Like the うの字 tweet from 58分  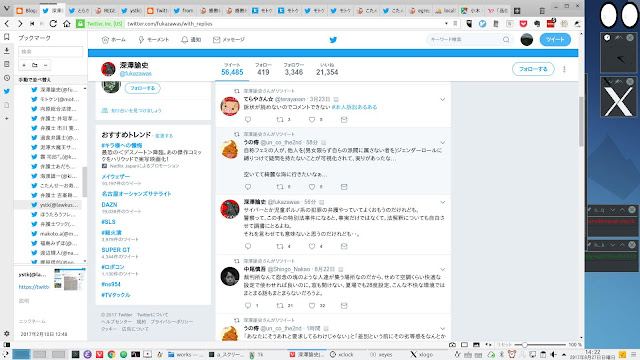[312, 187]
